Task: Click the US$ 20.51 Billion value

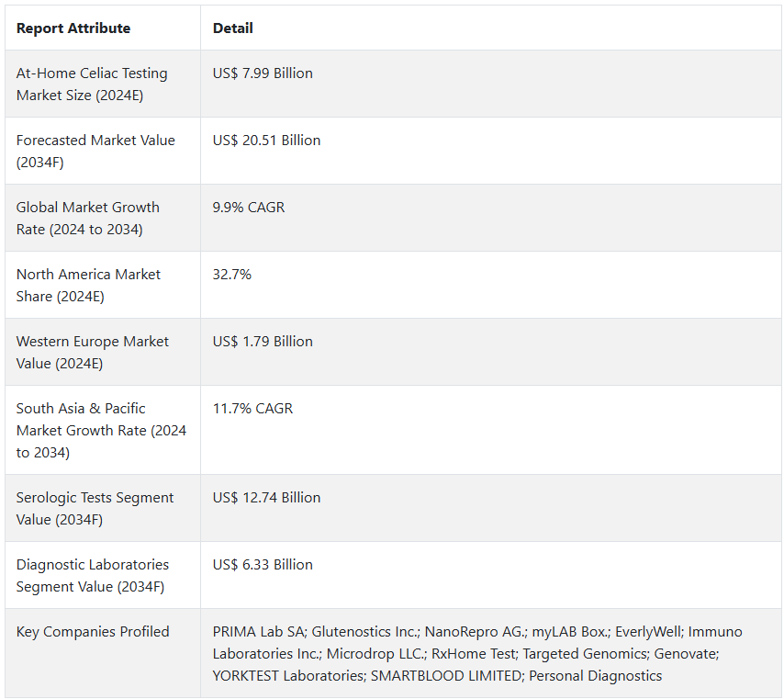Action: 267,141
